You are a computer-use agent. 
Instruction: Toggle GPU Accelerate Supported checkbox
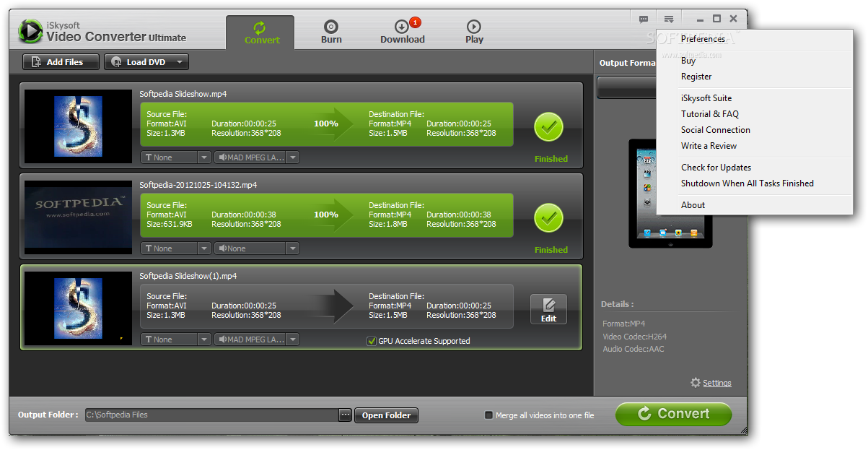pyautogui.click(x=372, y=341)
